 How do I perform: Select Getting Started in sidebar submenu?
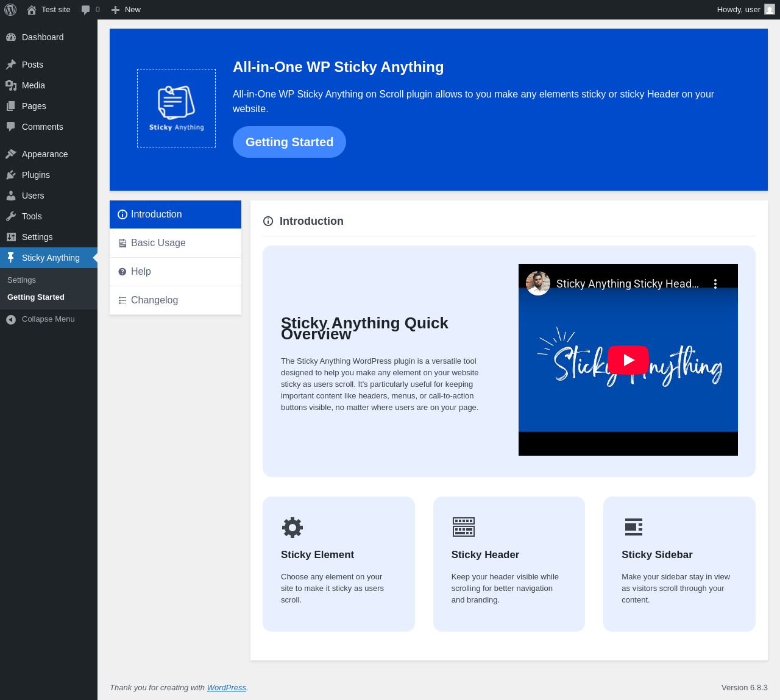tap(49, 297)
